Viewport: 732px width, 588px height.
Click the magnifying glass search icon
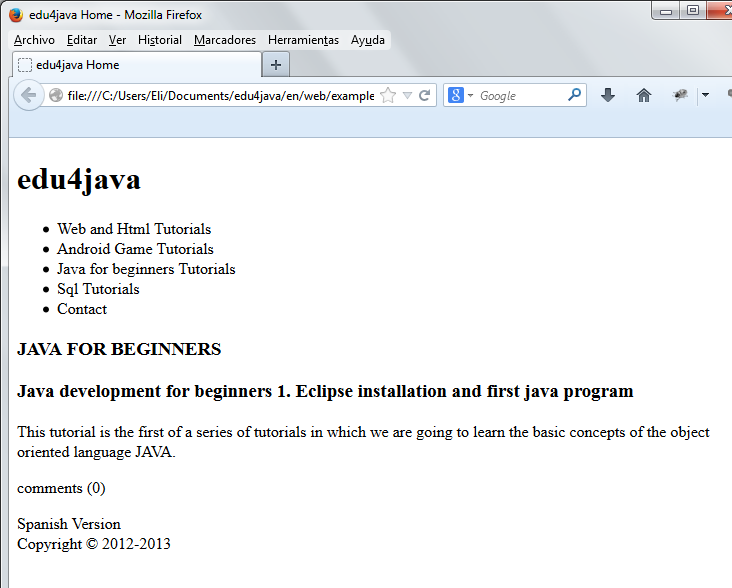(575, 95)
